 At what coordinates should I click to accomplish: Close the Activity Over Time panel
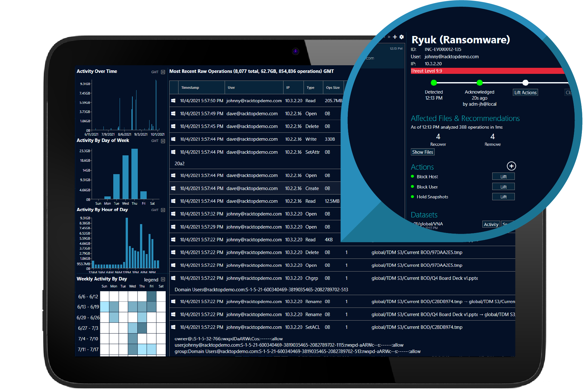tap(163, 72)
